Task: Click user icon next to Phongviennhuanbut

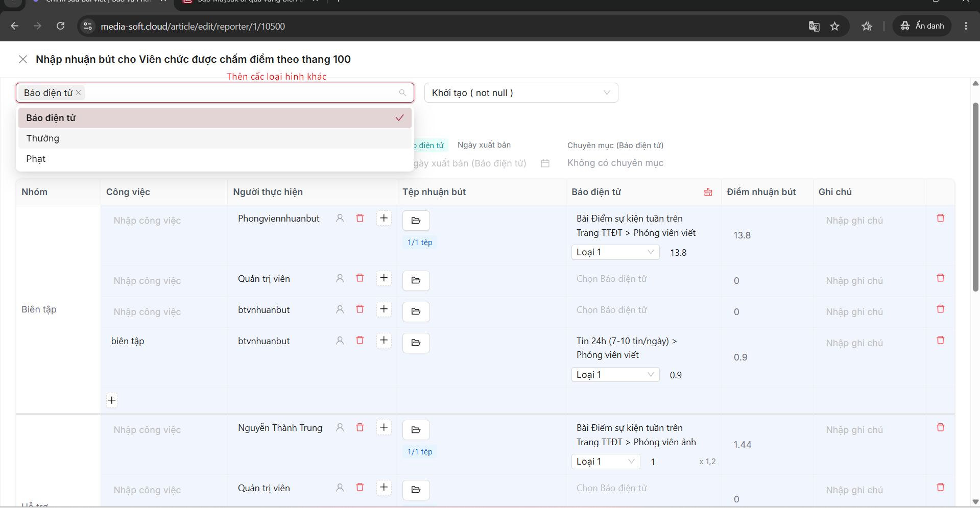Action: click(x=340, y=218)
